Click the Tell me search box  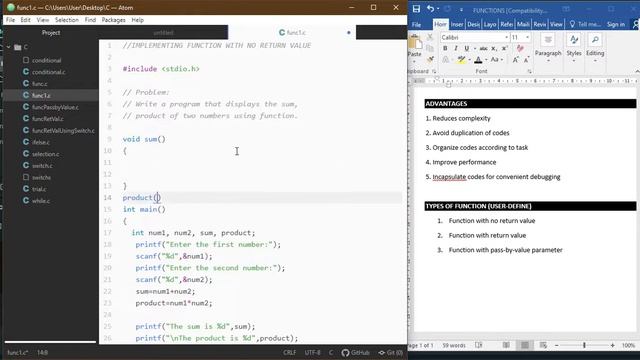coord(585,24)
